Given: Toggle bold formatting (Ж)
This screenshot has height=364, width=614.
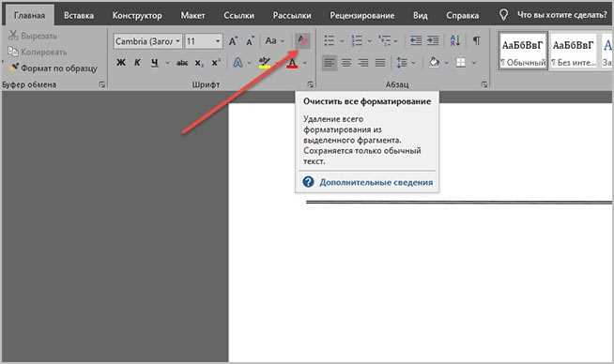Looking at the screenshot, I should tap(121, 62).
